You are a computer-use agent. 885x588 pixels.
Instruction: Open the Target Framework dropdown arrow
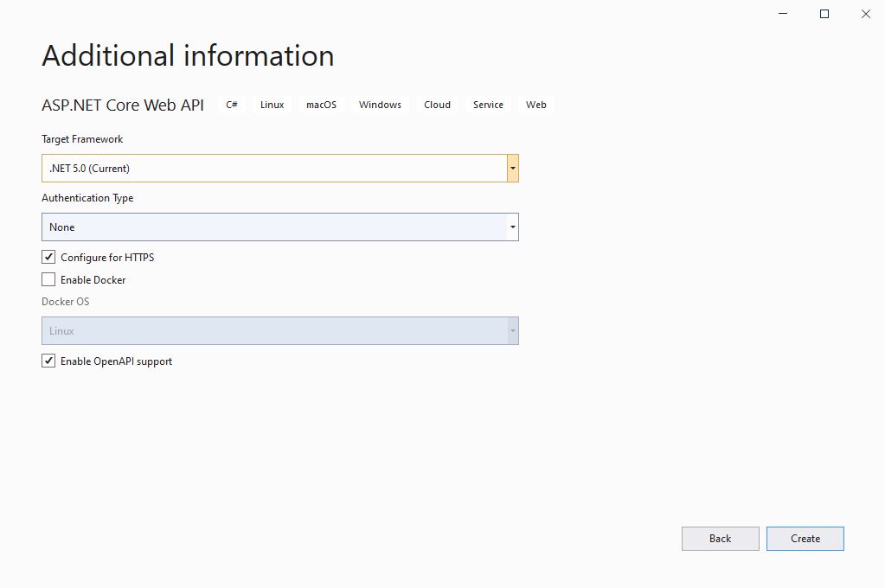click(x=512, y=168)
